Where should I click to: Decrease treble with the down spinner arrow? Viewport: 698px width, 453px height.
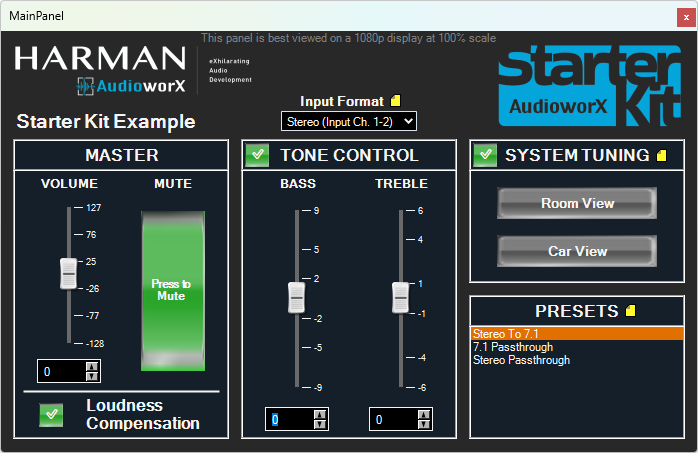click(x=424, y=425)
